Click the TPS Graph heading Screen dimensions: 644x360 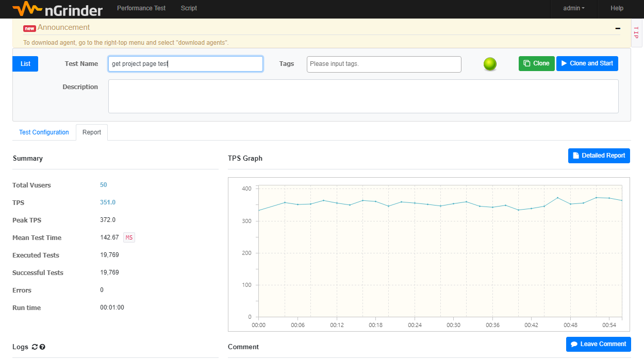coord(245,159)
